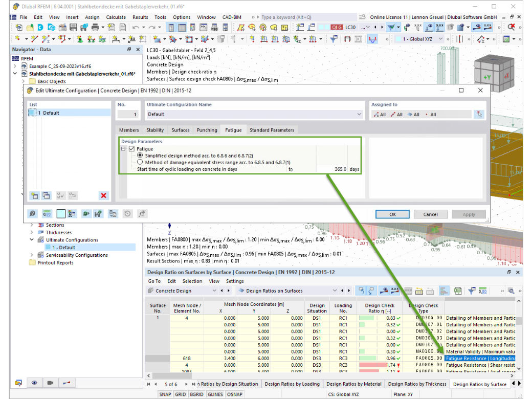532x399 pixels.
Task: Expand Example C_25-09-2023v16.rf6 in Navigator
Action: pos(15,66)
